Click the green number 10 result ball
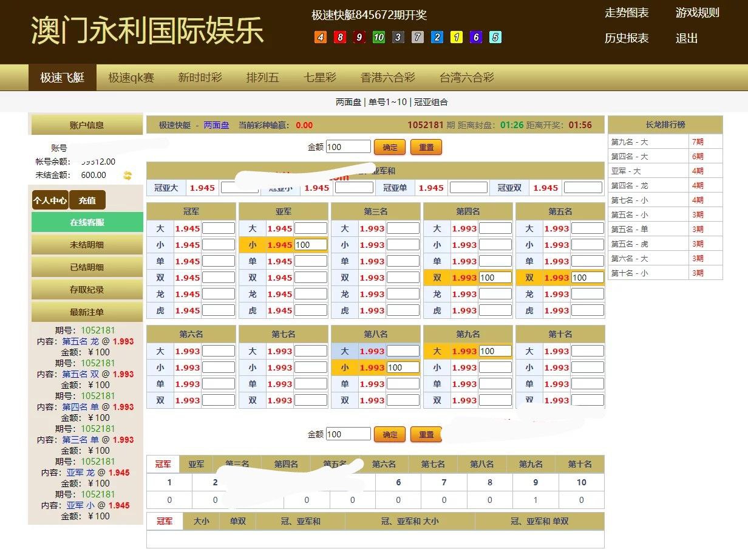 coord(379,38)
